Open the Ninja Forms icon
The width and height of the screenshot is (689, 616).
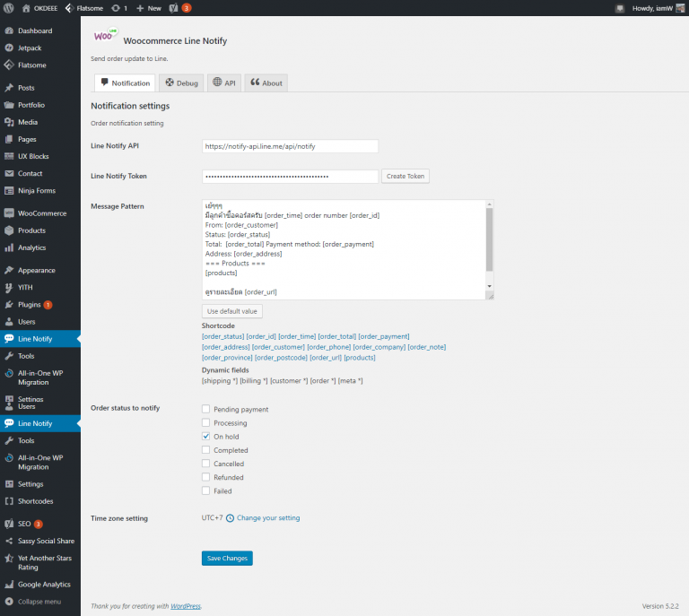pyautogui.click(x=9, y=191)
